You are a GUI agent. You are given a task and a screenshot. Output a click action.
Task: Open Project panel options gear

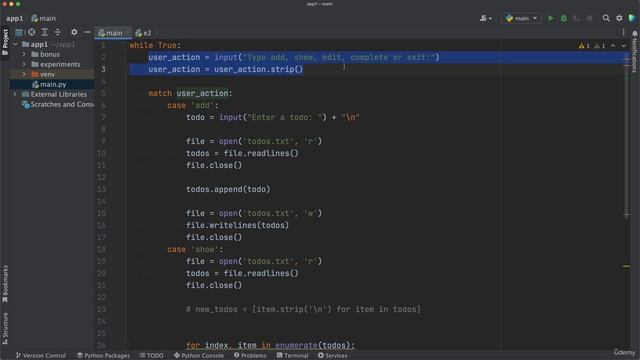coord(74,32)
